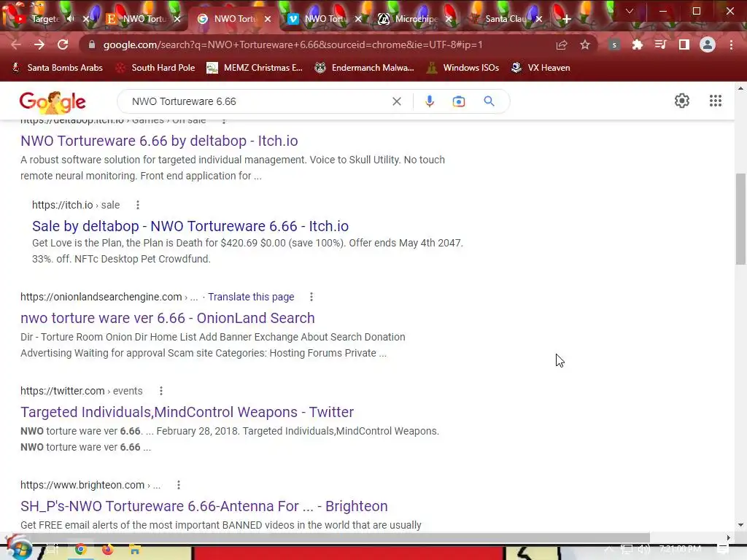Open options dots next to brighteon.com result

(178, 485)
